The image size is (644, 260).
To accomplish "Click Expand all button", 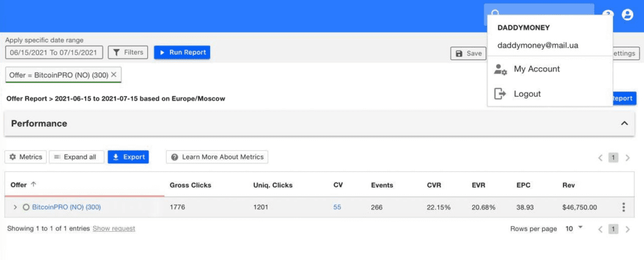I will click(x=76, y=157).
